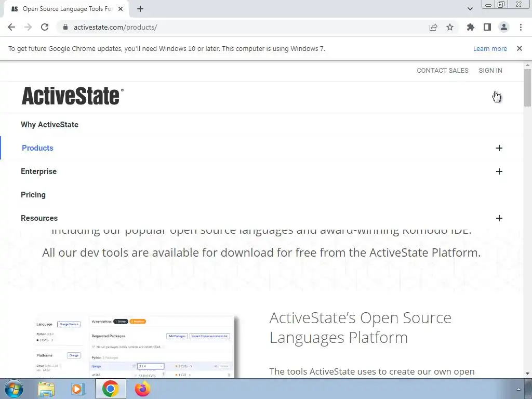This screenshot has height=399, width=532.
Task: Click SIGN IN link
Action: 490,70
